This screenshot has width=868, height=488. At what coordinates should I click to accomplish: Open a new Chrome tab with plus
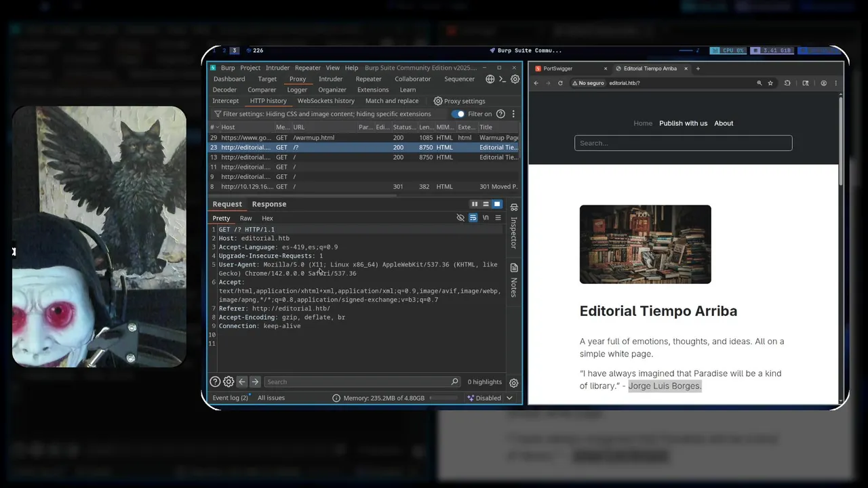[x=698, y=68]
